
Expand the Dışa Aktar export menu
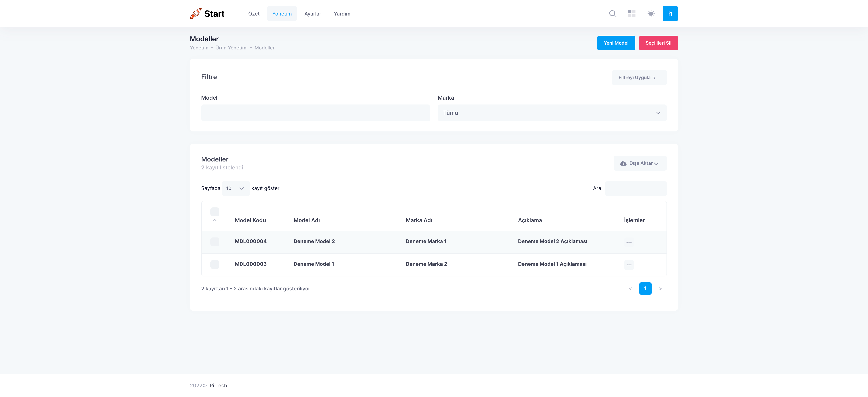click(x=640, y=163)
